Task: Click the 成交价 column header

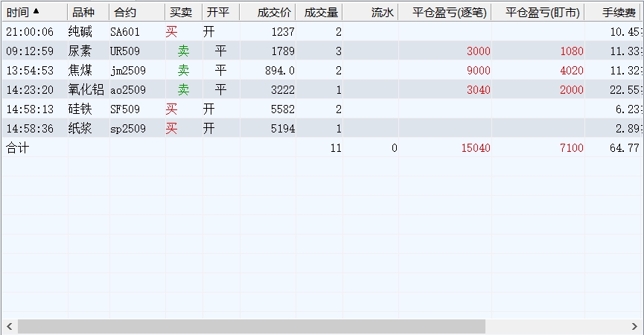Action: 268,13
